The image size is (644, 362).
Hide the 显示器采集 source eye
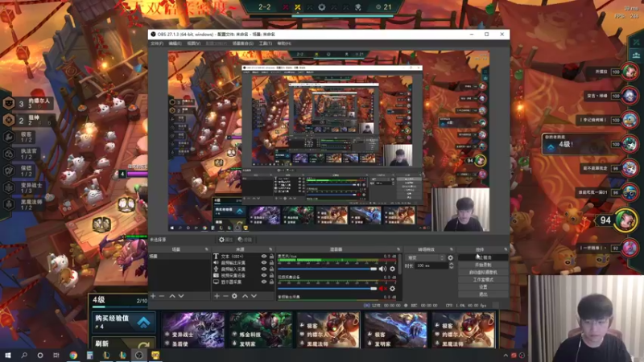tap(264, 282)
